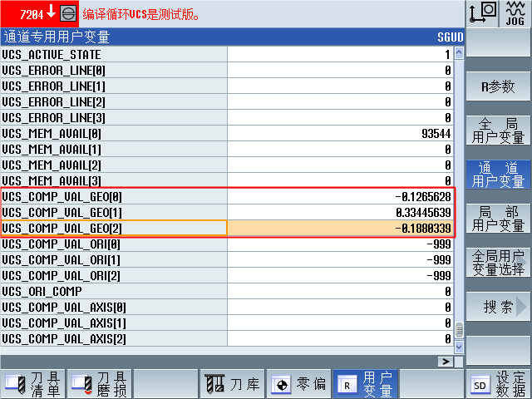The image size is (532, 399).
Task: Click the alarm cancel symbol icon
Action: pyautogui.click(x=68, y=14)
